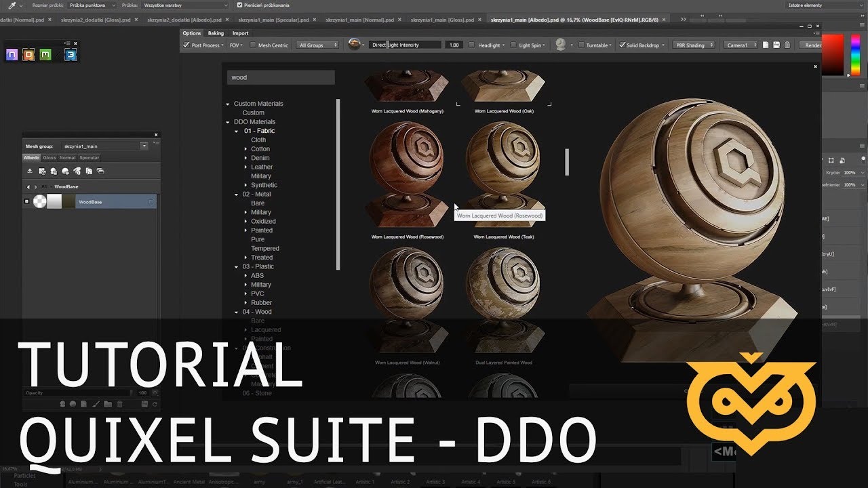Image resolution: width=868 pixels, height=488 pixels.
Task: Toggle Turntable checkbox
Action: 581,45
